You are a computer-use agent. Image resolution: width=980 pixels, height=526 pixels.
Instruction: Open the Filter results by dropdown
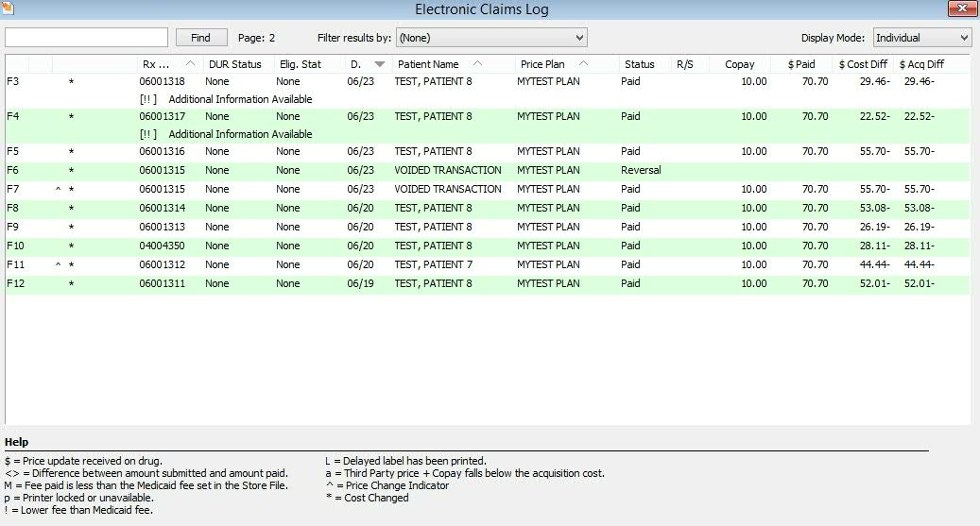click(x=491, y=38)
